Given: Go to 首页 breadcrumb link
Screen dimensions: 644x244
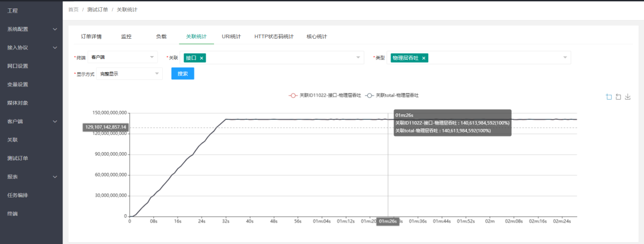Looking at the screenshot, I should (x=73, y=10).
